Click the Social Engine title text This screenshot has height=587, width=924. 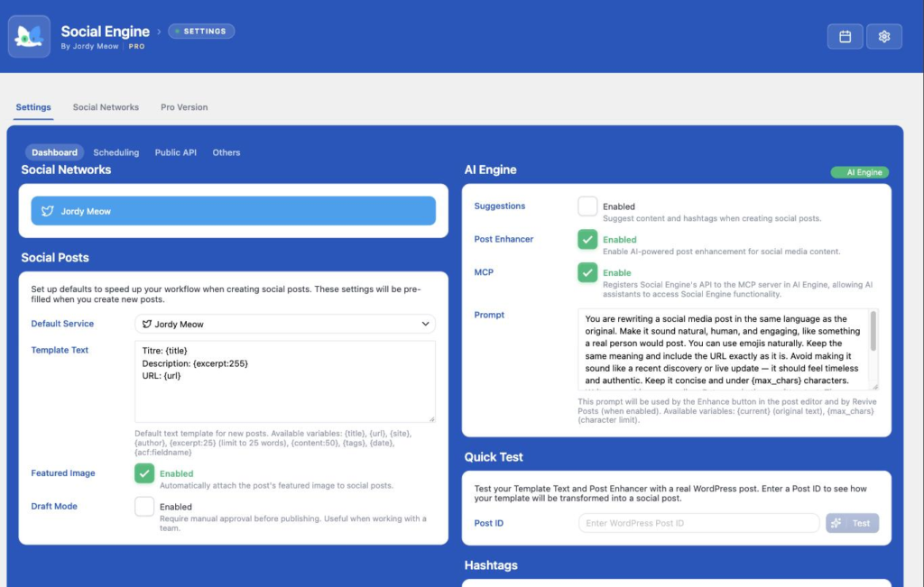coord(105,32)
